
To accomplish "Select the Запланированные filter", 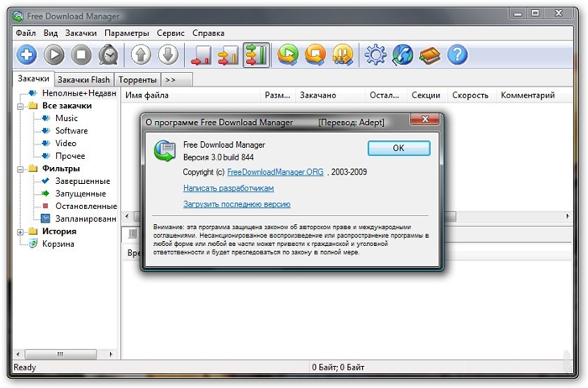I will click(x=86, y=219).
